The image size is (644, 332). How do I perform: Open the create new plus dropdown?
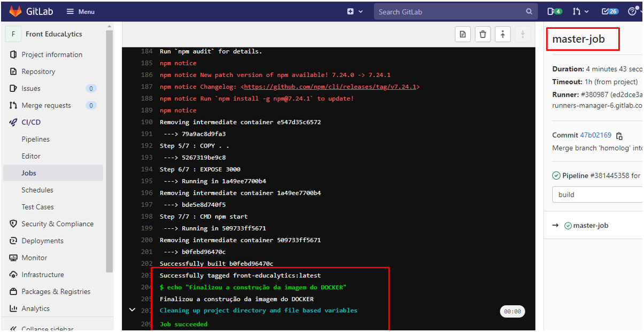tap(355, 11)
